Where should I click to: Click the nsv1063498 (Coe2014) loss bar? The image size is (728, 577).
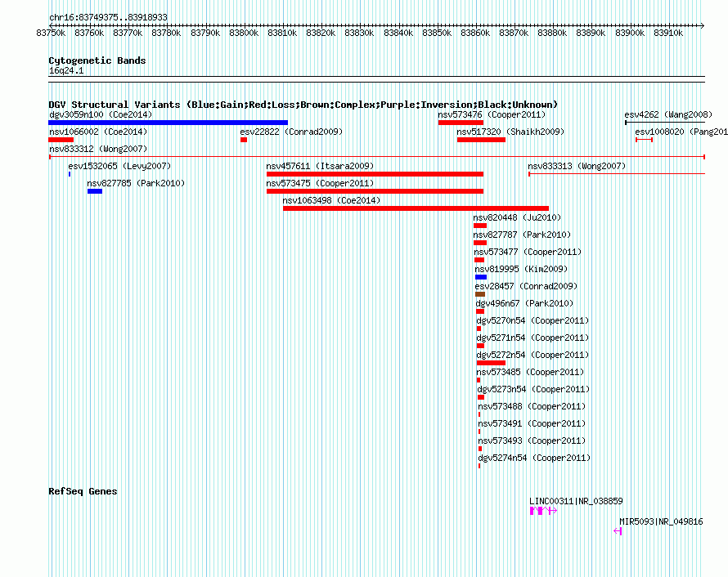[416, 208]
